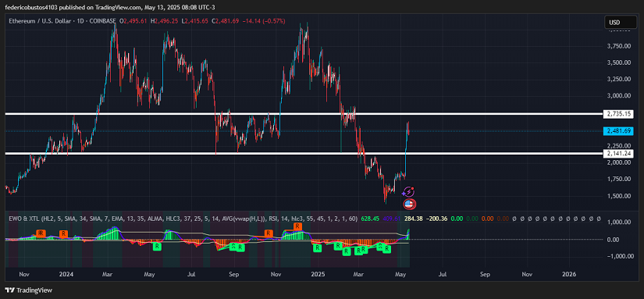Select the orange R marker at January 2024

coord(63,234)
